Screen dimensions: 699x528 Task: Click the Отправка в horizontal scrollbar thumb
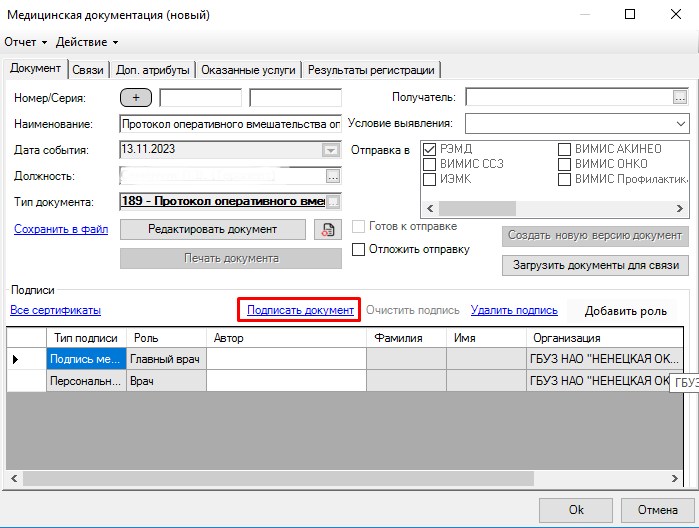477,208
